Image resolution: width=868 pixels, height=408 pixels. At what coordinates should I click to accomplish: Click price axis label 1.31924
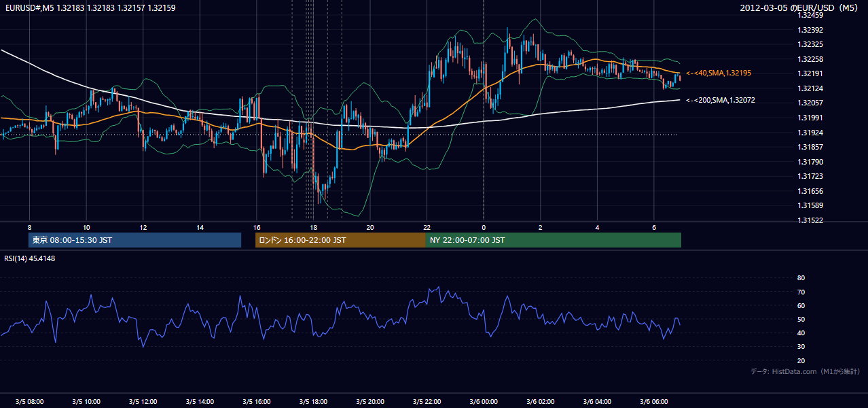[x=810, y=133]
